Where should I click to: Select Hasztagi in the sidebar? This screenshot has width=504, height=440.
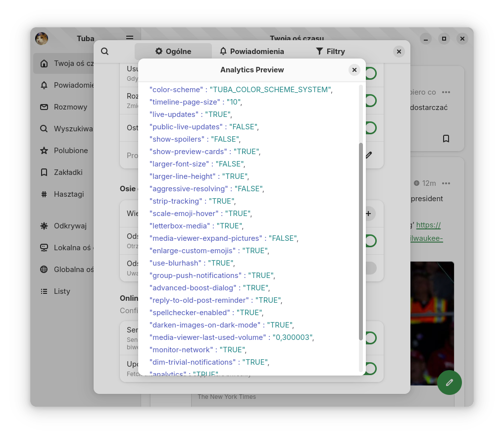[x=69, y=194]
